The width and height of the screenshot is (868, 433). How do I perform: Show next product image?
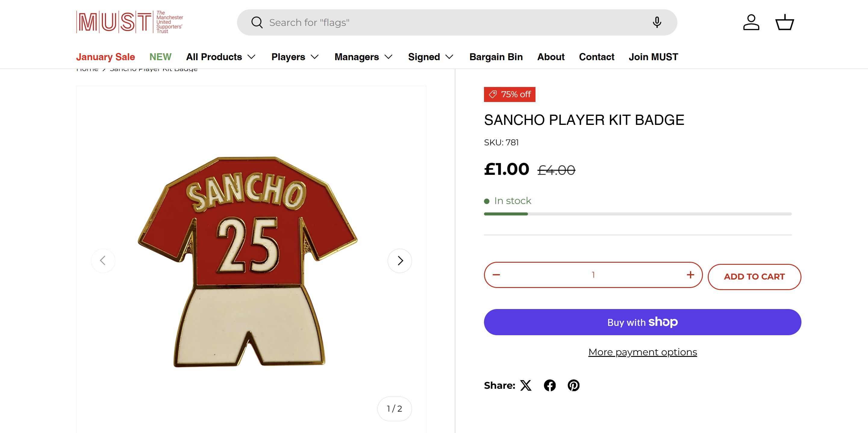[400, 261]
